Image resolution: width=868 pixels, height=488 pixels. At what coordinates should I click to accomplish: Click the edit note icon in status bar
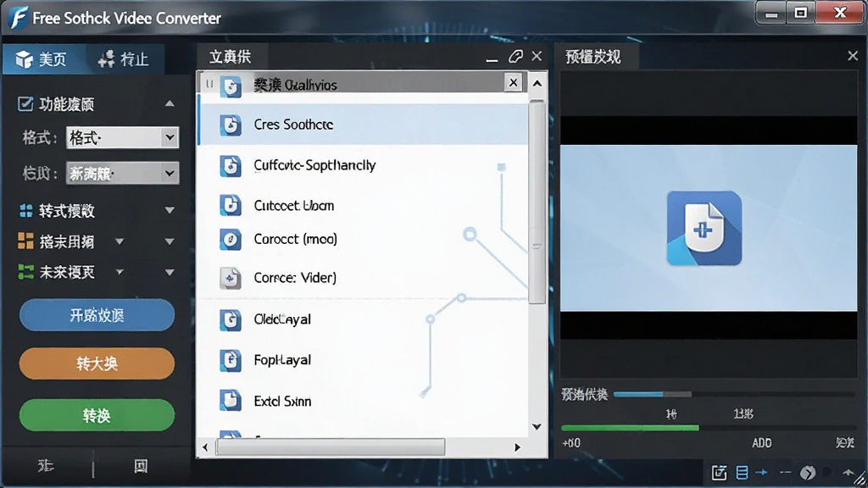[x=719, y=473]
